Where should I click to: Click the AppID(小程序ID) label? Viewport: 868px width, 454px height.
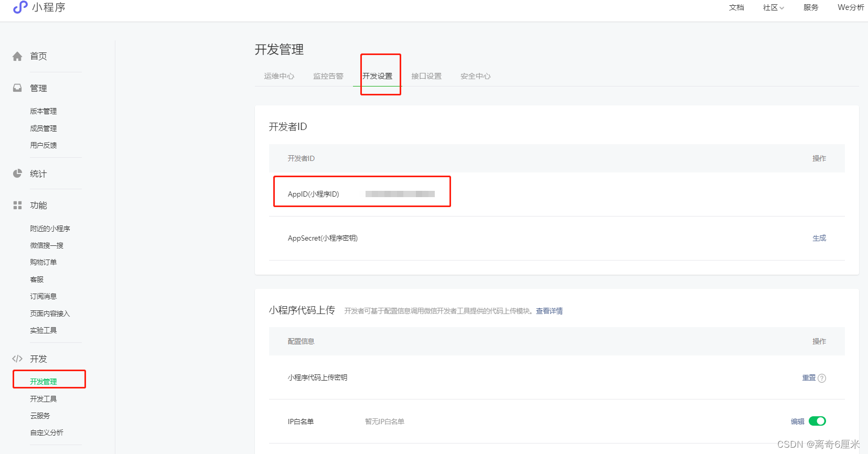pyautogui.click(x=314, y=194)
